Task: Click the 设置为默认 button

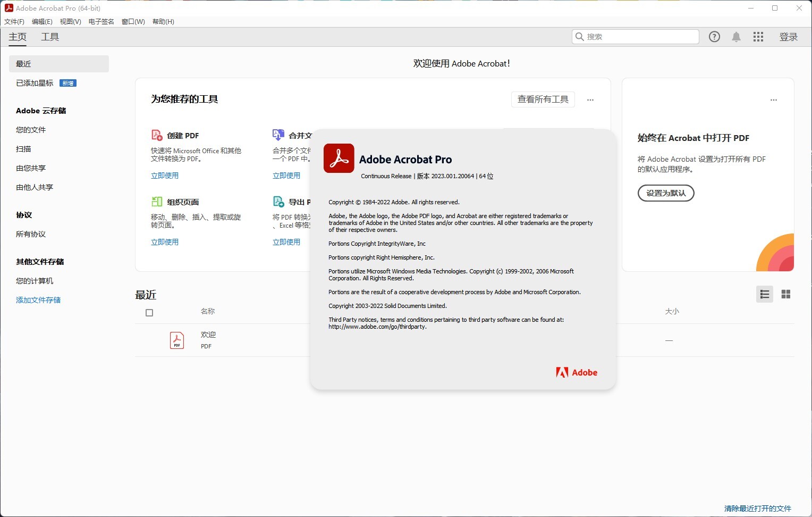Action: (666, 193)
